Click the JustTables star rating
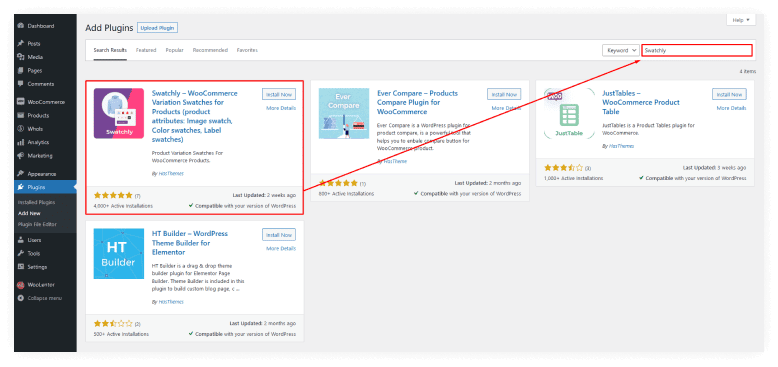Image resolution: width=778 pixels, height=367 pixels. (564, 168)
